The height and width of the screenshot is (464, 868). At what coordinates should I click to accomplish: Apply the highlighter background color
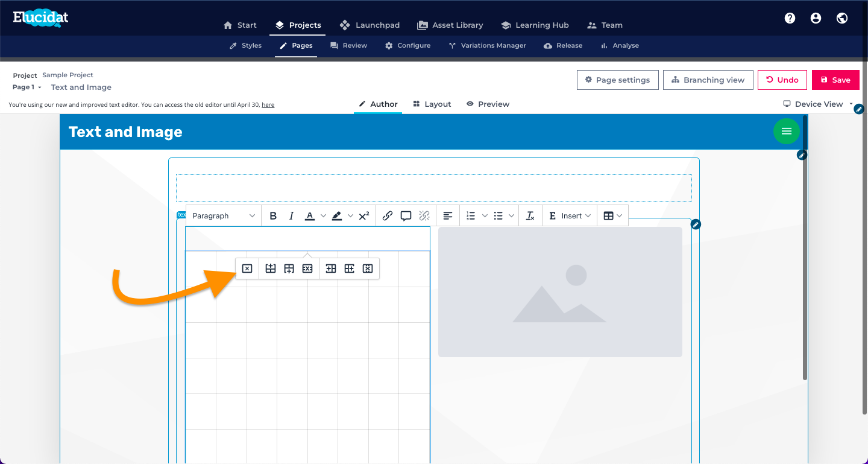tap(336, 216)
